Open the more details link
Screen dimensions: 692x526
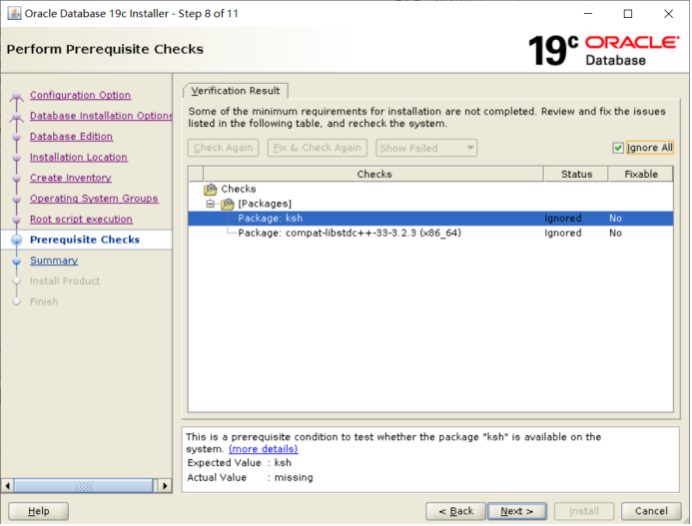(x=263, y=449)
